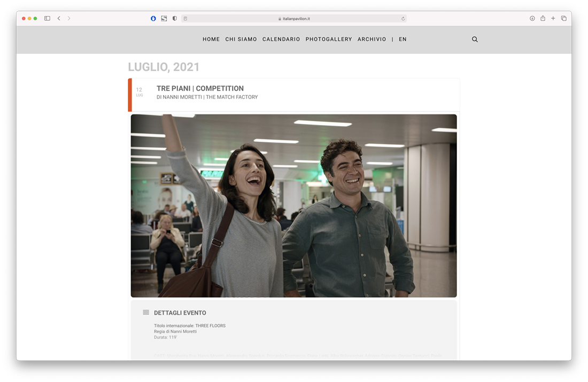Open the CHI SIAMO menu item
The height and width of the screenshot is (382, 588).
(x=241, y=40)
